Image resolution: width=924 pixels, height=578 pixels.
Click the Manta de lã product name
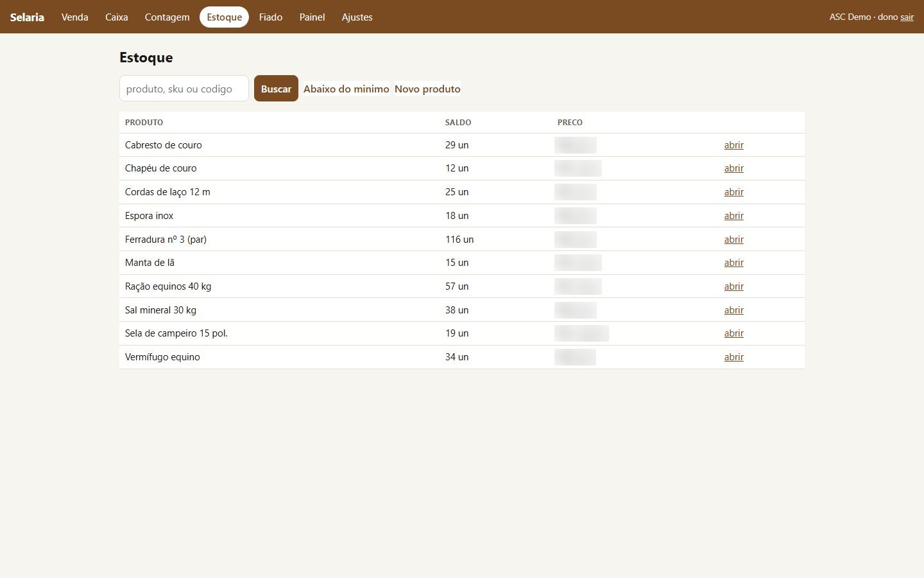click(x=150, y=263)
